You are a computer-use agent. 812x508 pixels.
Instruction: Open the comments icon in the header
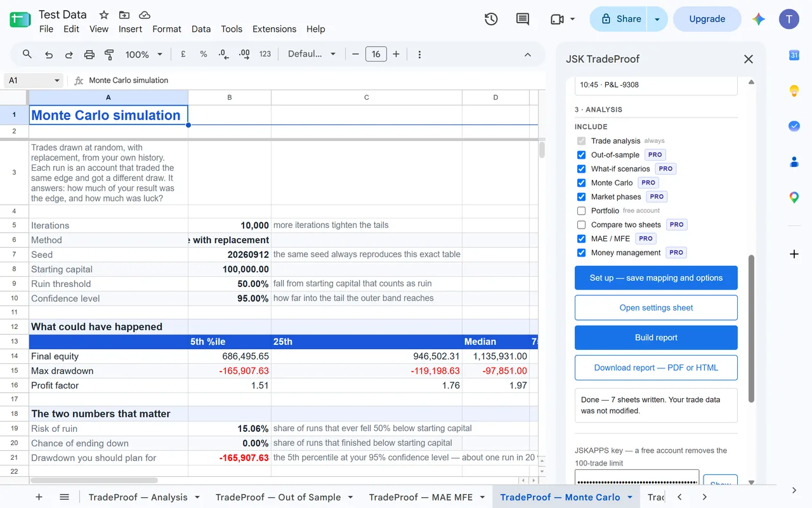pos(523,19)
